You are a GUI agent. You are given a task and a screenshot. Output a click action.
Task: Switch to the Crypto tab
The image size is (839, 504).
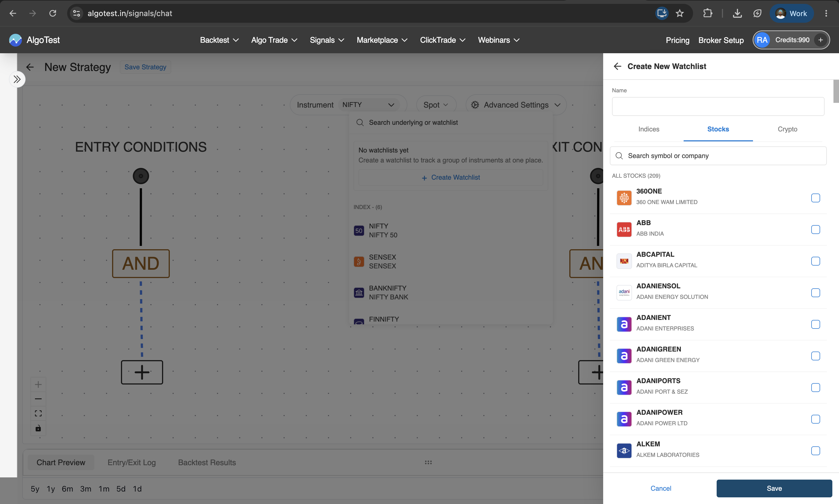[787, 129]
